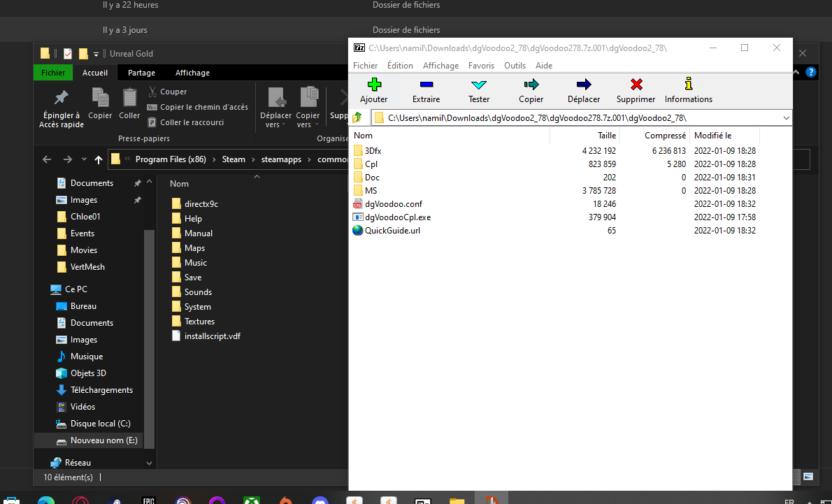Click Épingler à Accès rapide pin icon
The height and width of the screenshot is (504, 832).
tap(61, 98)
